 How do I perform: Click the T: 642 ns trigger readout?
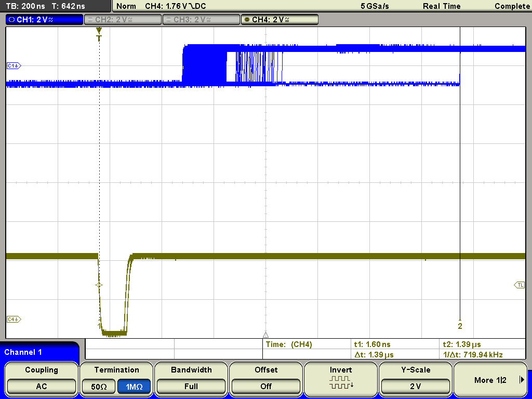[68, 6]
